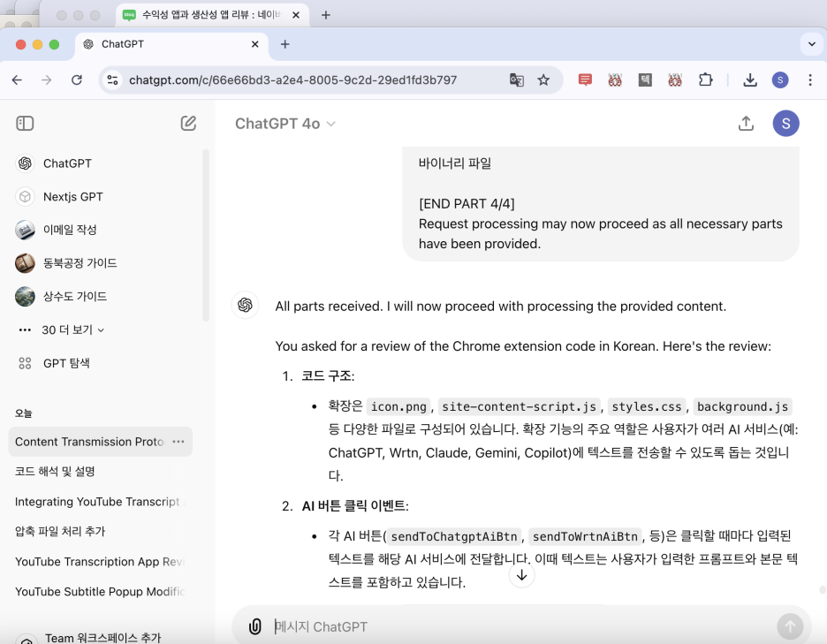This screenshot has height=644, width=827.
Task: Open Chrome profile S avatar
Action: pos(780,80)
